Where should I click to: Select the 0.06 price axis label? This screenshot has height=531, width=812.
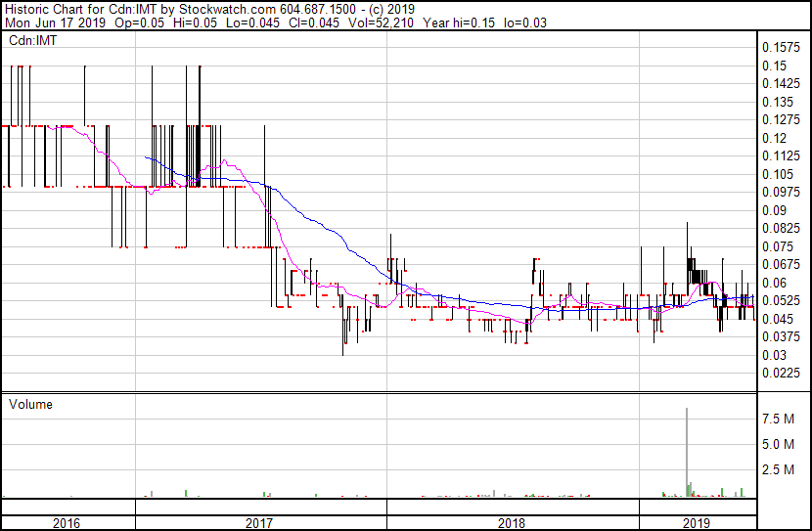pyautogui.click(x=775, y=283)
